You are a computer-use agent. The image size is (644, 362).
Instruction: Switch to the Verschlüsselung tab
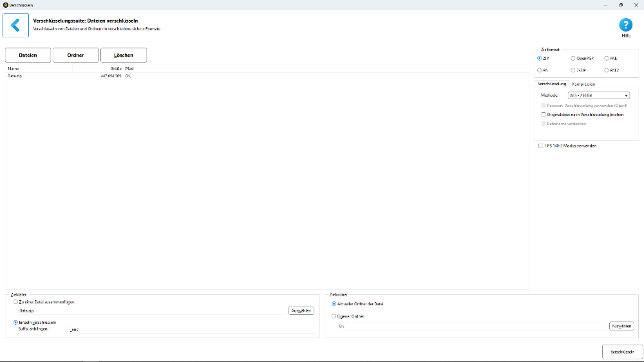click(552, 84)
